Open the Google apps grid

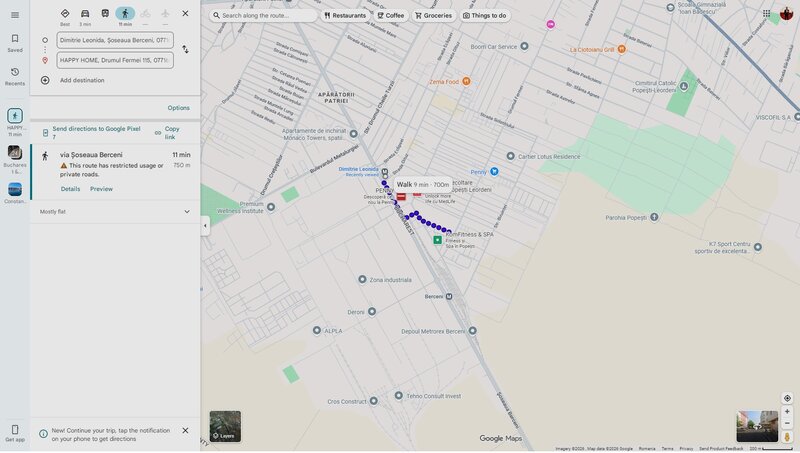click(766, 14)
